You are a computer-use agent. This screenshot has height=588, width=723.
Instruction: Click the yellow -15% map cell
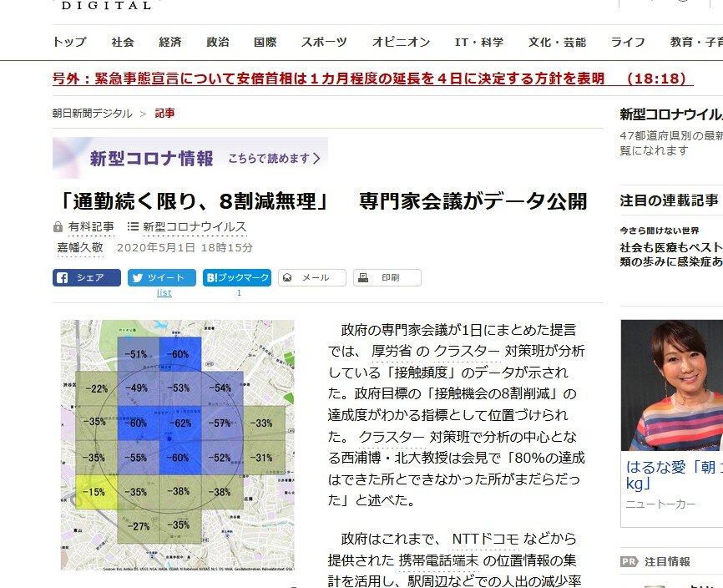(x=96, y=492)
